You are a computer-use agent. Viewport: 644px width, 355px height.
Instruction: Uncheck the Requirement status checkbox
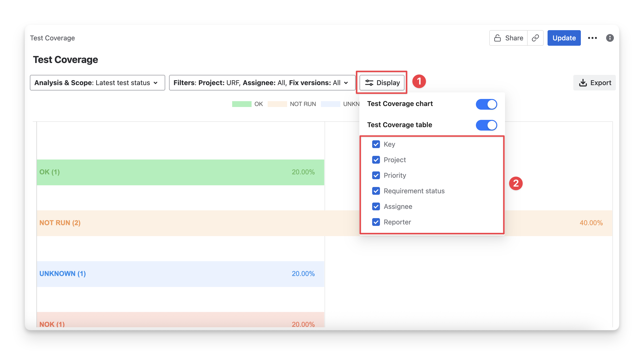click(x=376, y=191)
